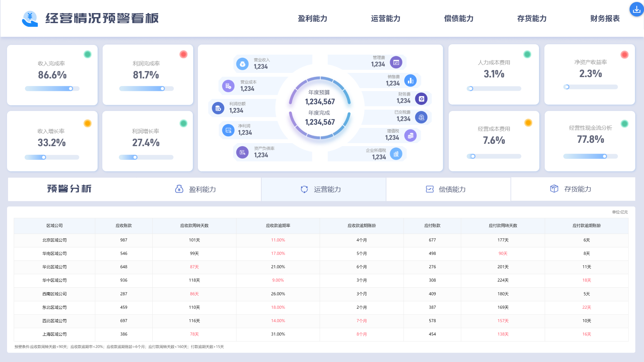Viewport: 644px width, 362px height.
Task: Click the 营业成本 calculator icon
Action: pyautogui.click(x=228, y=86)
